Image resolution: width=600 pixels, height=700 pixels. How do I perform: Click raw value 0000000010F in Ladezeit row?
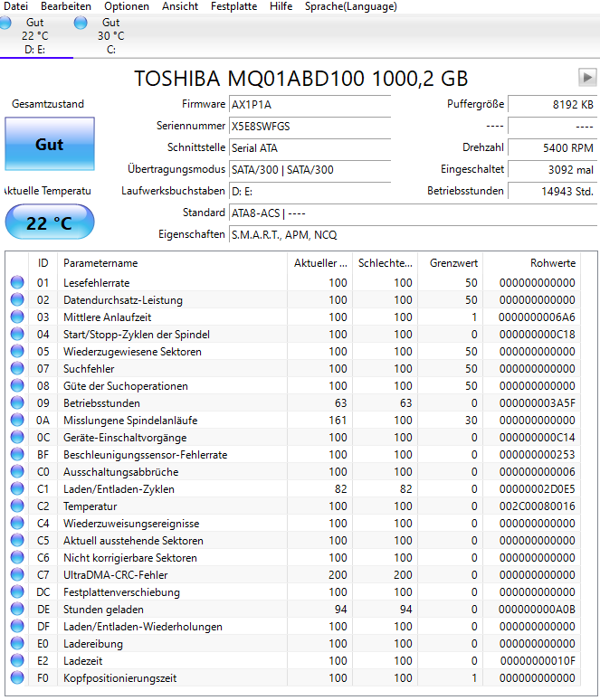[538, 661]
